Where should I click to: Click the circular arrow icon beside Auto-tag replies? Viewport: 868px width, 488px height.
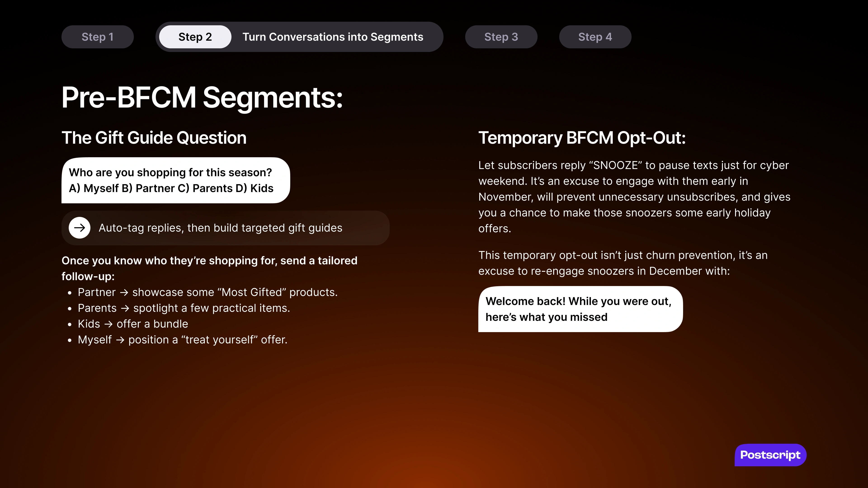(80, 228)
